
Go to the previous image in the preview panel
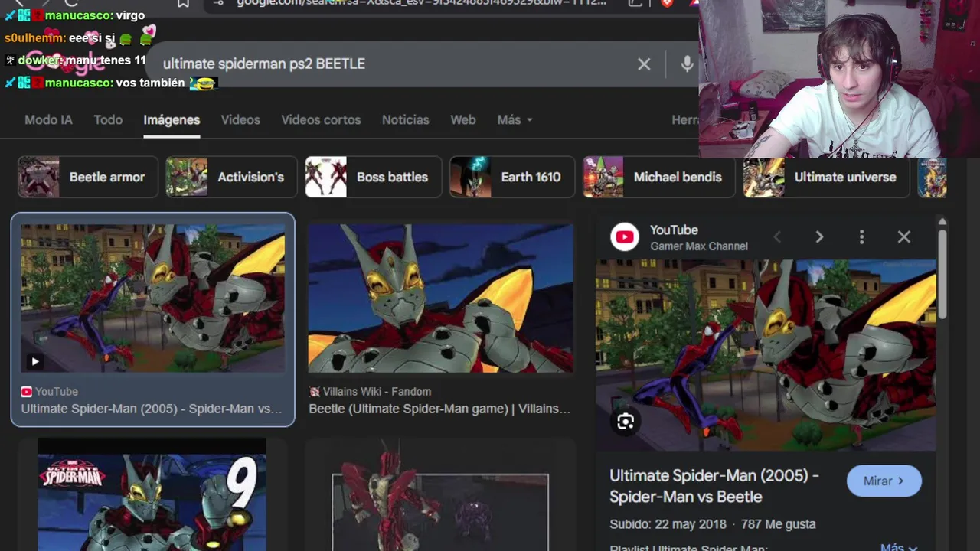point(777,237)
